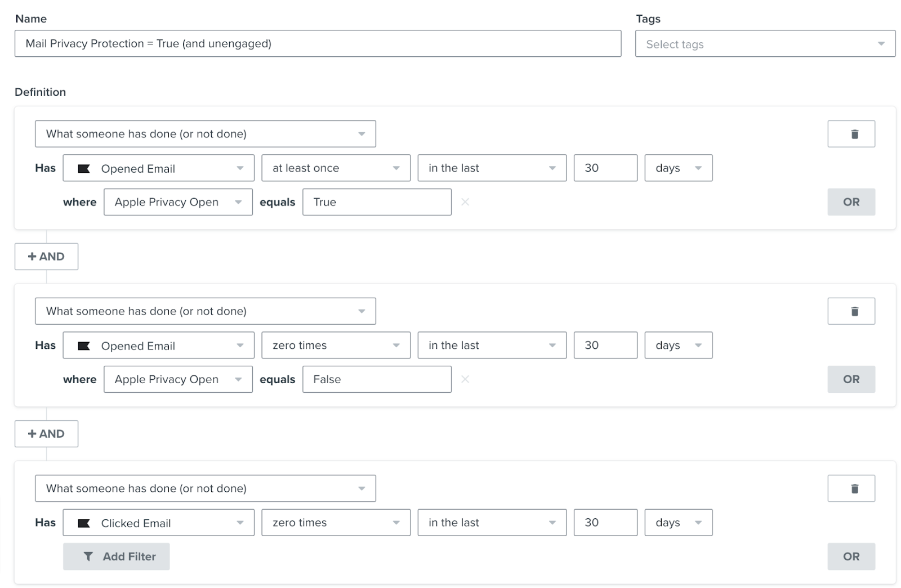Change the Clicked Email metric dropdown
Screen dimensions: 901x588
coord(158,523)
